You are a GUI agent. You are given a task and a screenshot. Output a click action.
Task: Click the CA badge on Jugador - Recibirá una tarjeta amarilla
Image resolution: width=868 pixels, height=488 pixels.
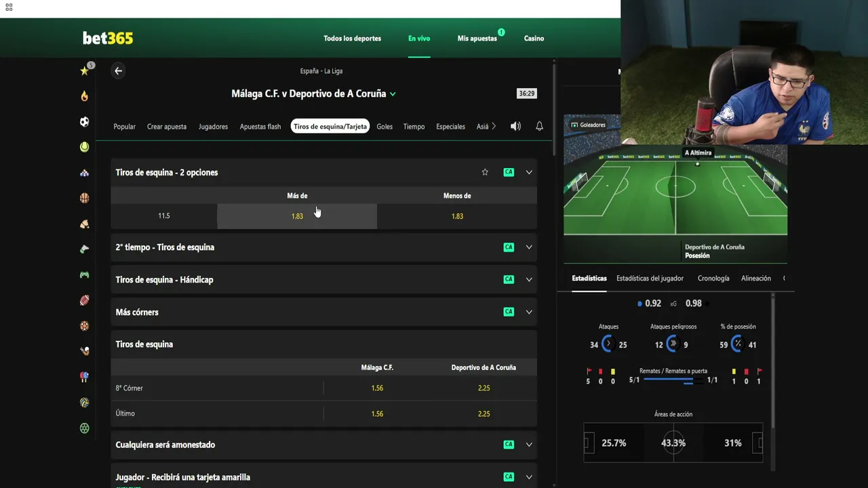[509, 477]
